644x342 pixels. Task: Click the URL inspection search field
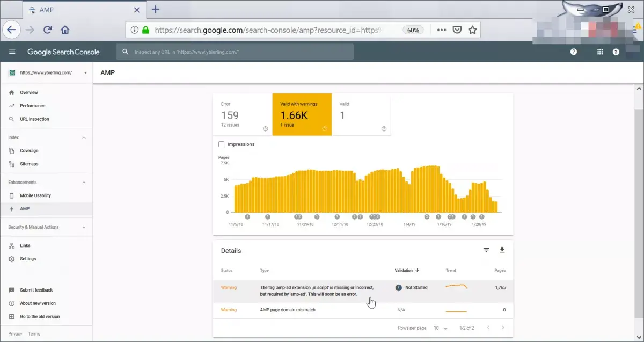(x=235, y=52)
